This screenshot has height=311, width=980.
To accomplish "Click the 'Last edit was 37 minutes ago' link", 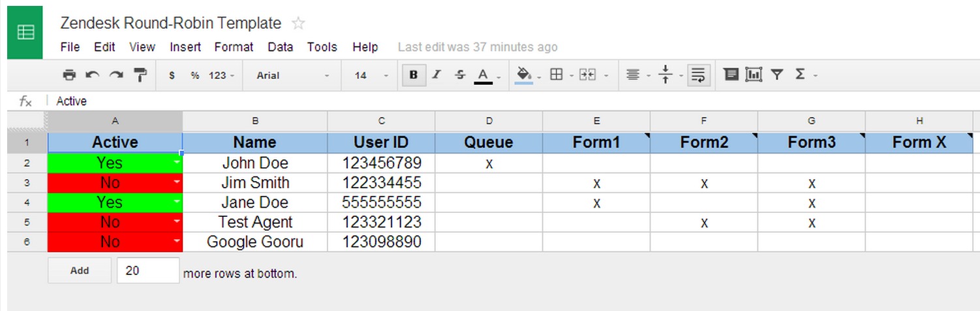I will (478, 47).
